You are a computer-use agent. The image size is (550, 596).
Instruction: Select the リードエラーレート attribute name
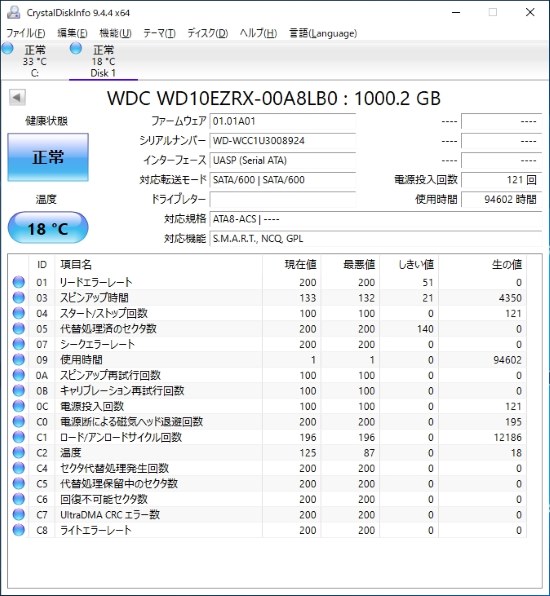click(x=96, y=282)
